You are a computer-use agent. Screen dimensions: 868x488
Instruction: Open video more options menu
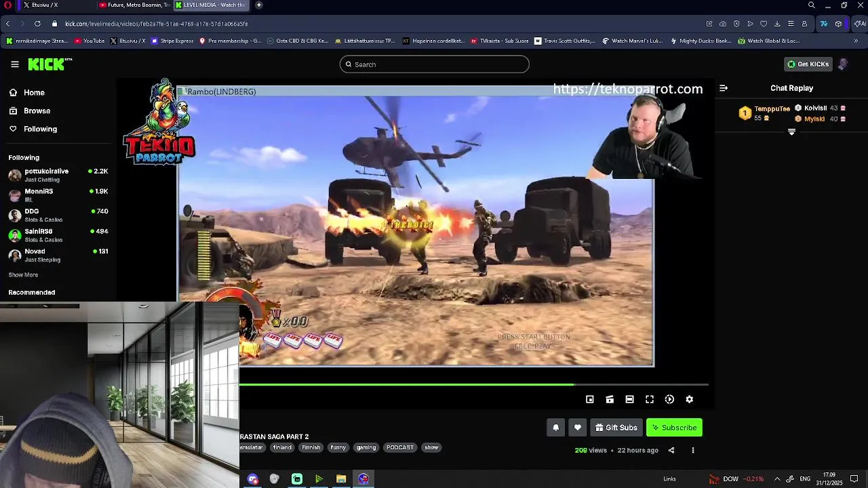click(x=692, y=450)
